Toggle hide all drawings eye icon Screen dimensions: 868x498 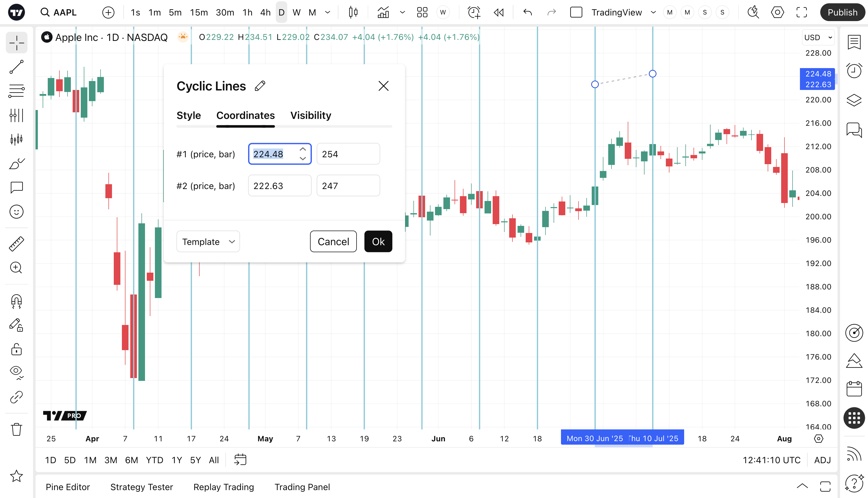17,372
